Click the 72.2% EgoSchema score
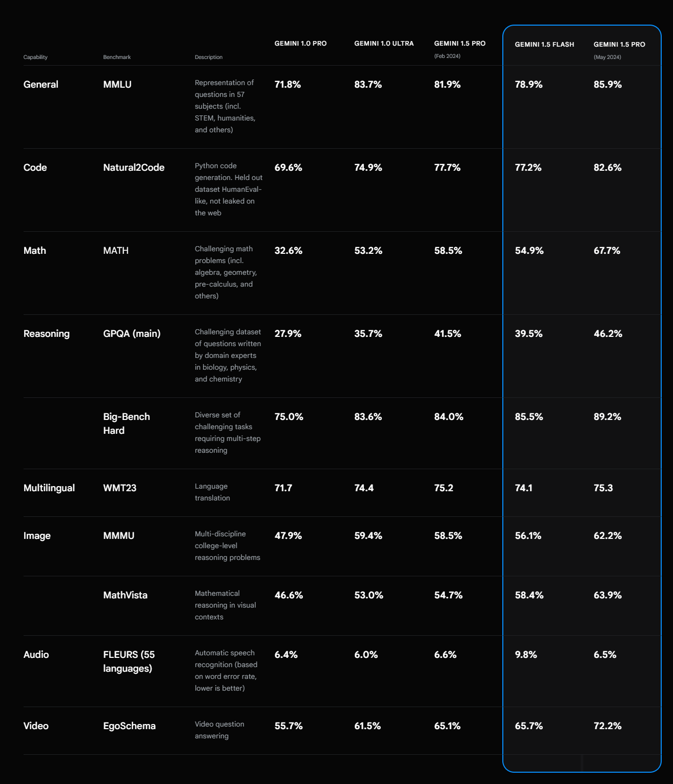673x784 pixels. (607, 726)
